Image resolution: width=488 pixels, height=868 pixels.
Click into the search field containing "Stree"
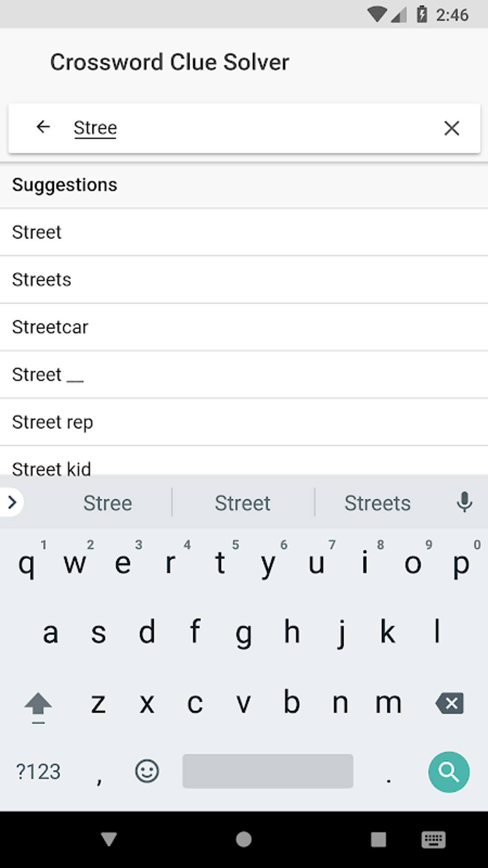click(249, 128)
